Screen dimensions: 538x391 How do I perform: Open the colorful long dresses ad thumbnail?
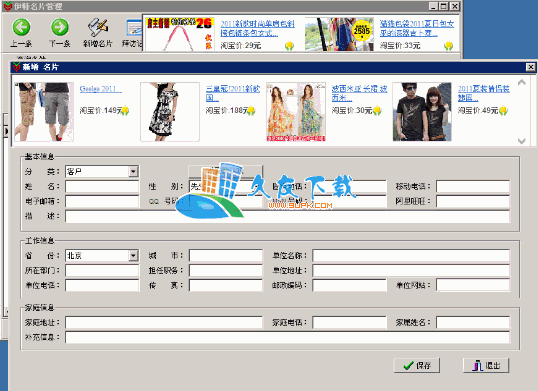(x=296, y=111)
